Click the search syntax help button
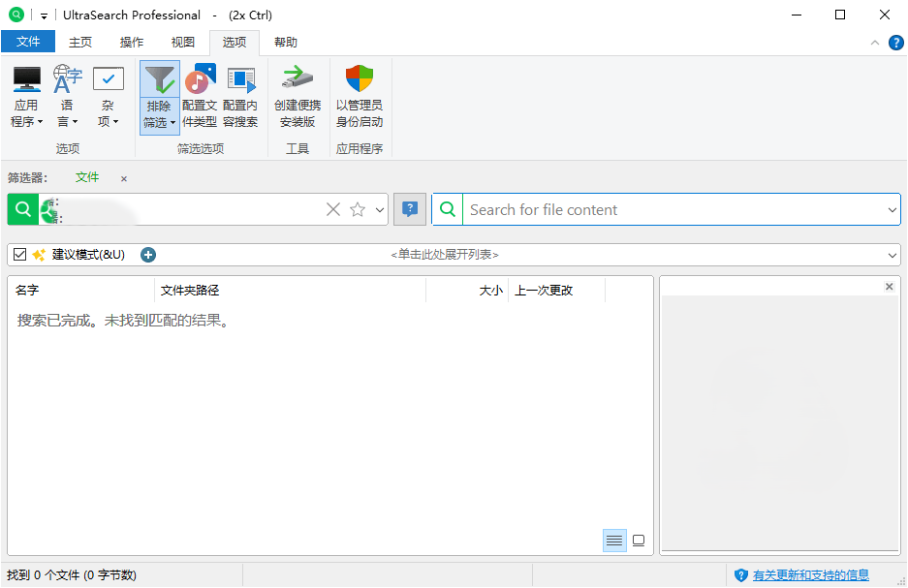 [x=410, y=209]
